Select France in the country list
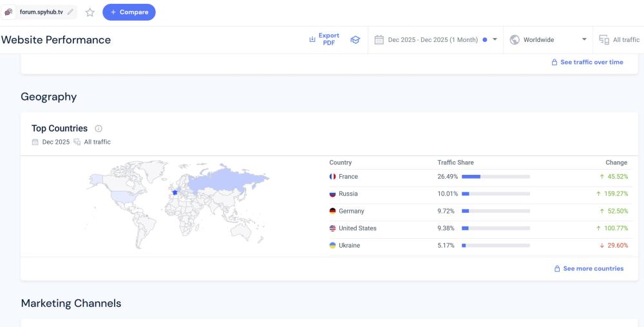 pyautogui.click(x=348, y=177)
